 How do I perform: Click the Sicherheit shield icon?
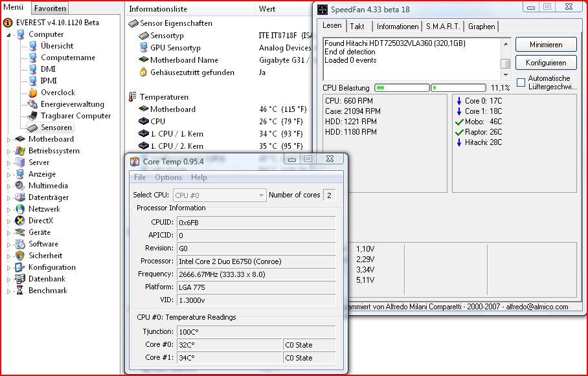pyautogui.click(x=20, y=256)
